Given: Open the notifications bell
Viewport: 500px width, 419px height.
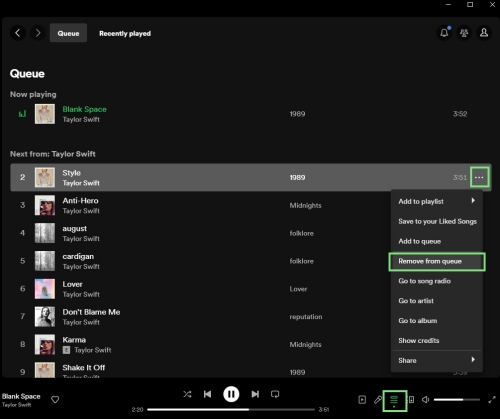Looking at the screenshot, I should click(444, 33).
